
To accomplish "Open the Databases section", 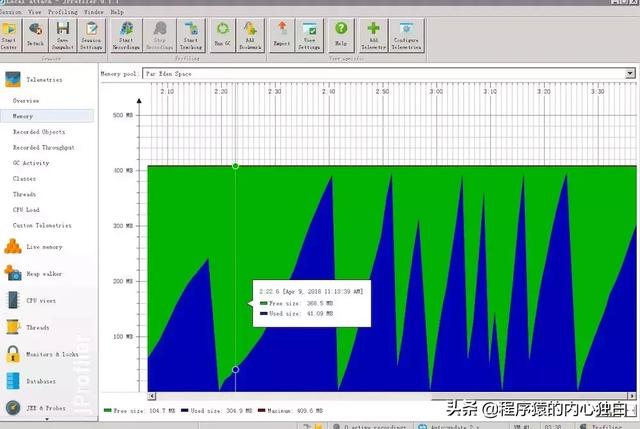I will tap(41, 381).
